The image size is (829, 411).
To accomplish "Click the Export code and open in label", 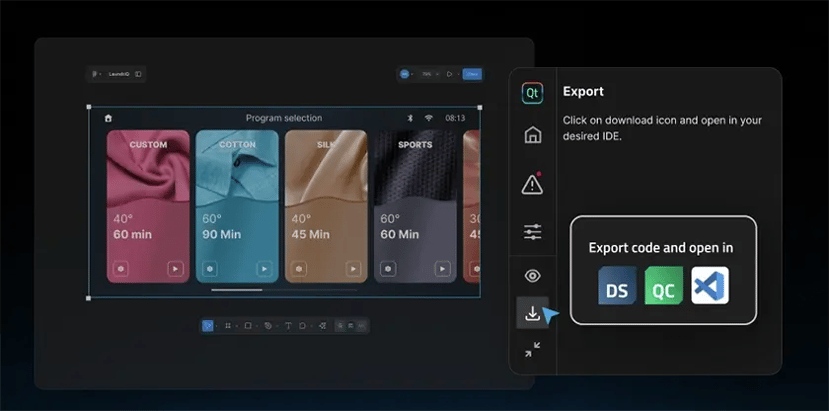I will 661,248.
